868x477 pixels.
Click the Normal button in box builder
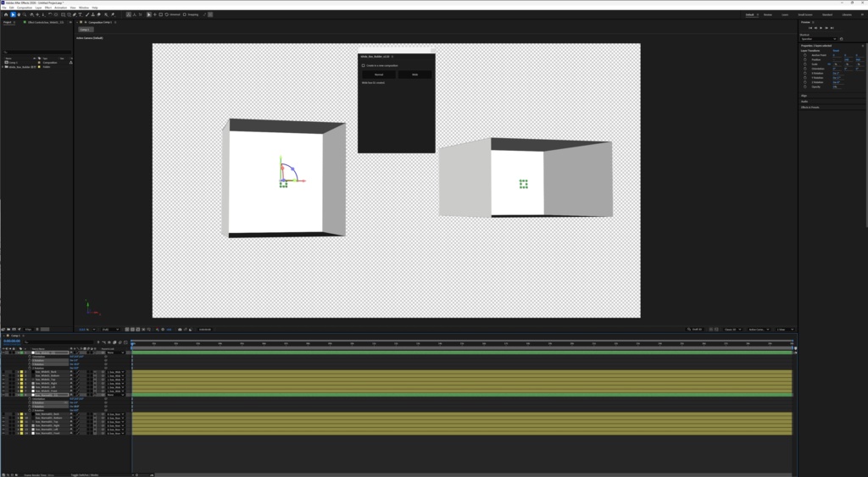click(379, 75)
